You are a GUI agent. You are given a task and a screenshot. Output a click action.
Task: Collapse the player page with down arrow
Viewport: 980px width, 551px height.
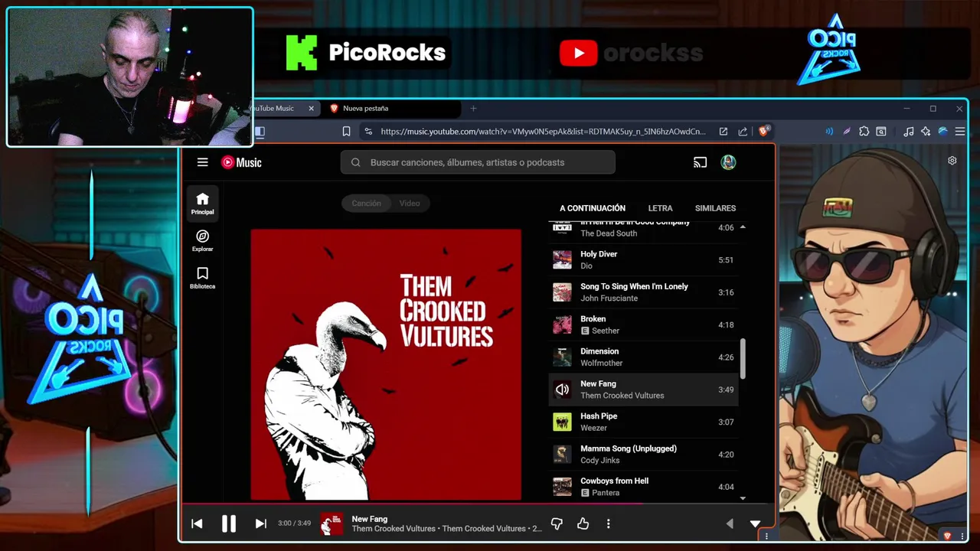point(755,523)
